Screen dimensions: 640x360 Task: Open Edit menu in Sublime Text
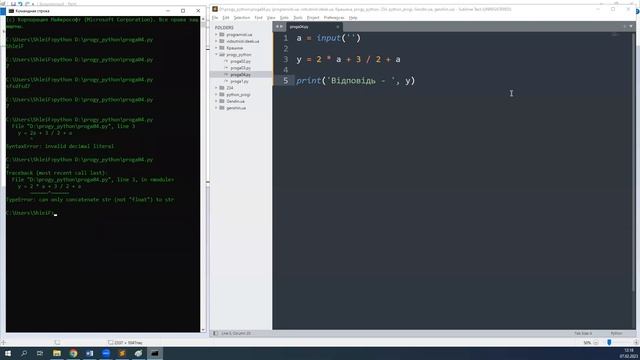coord(226,18)
